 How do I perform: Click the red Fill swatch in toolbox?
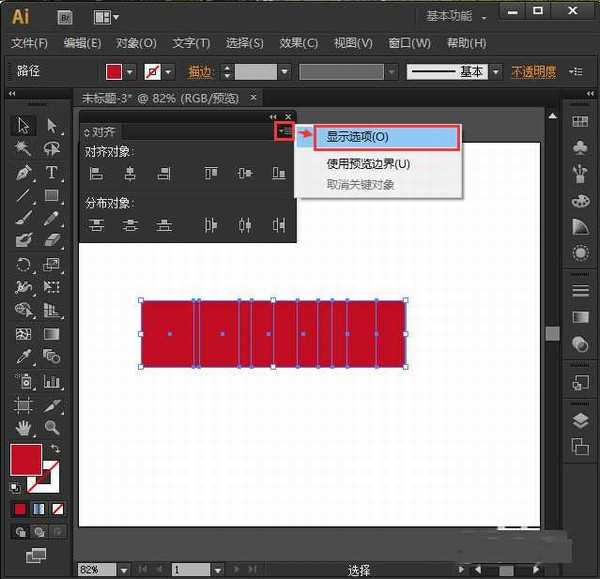tap(26, 460)
